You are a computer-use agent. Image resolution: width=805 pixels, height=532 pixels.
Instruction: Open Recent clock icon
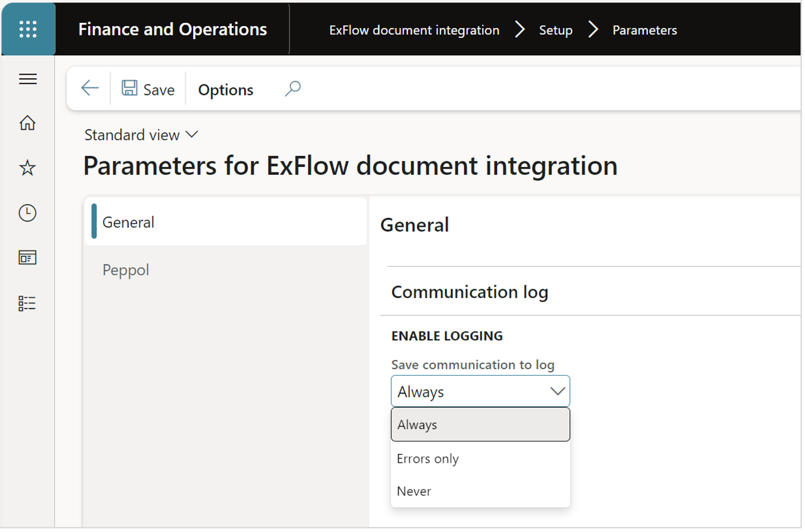pos(27,213)
